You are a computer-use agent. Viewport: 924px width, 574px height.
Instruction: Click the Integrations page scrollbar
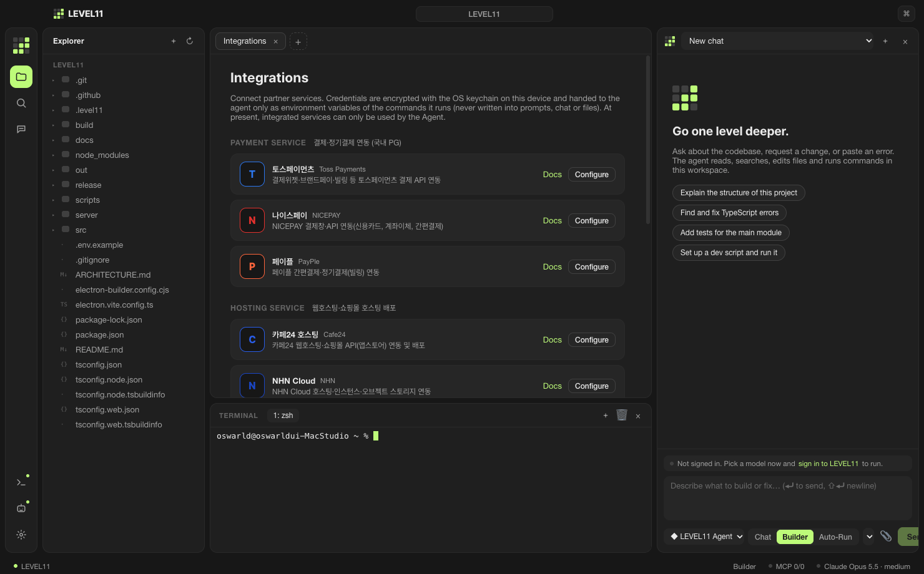coord(648,140)
